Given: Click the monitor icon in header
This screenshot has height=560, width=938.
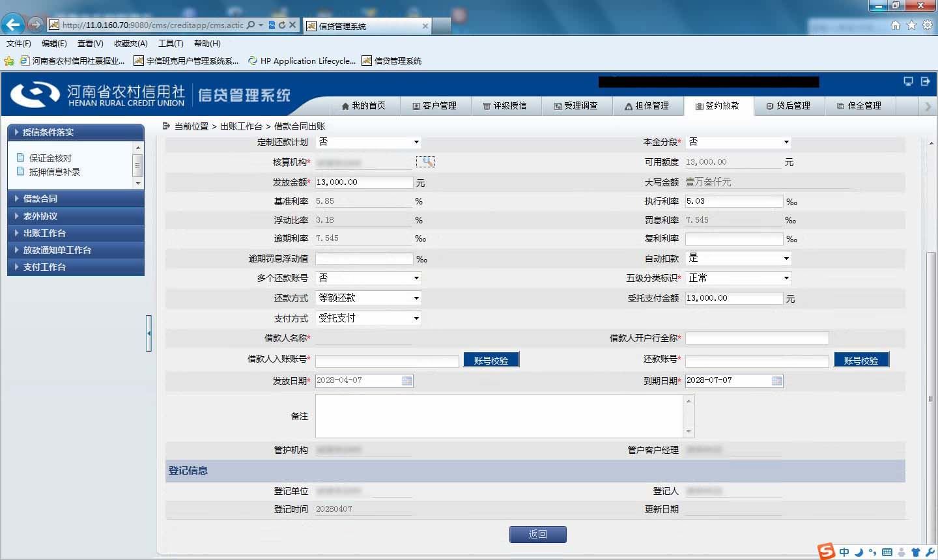Looking at the screenshot, I should click(908, 81).
